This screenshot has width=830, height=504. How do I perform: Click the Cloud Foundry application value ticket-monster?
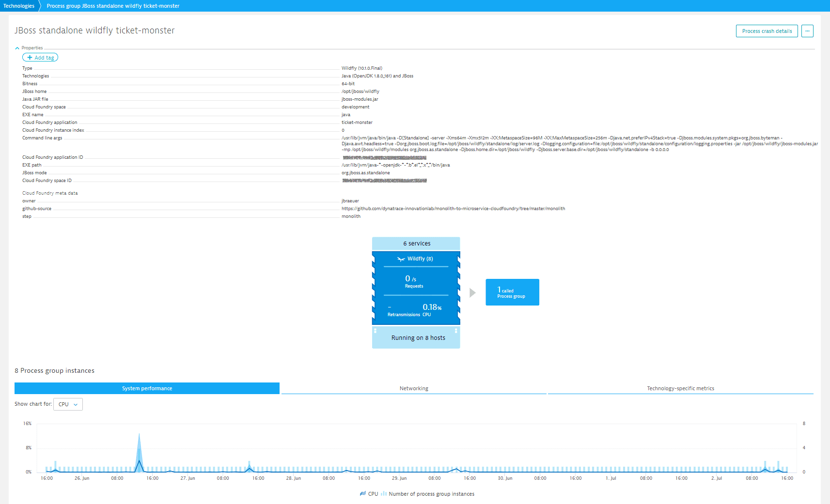click(x=357, y=122)
